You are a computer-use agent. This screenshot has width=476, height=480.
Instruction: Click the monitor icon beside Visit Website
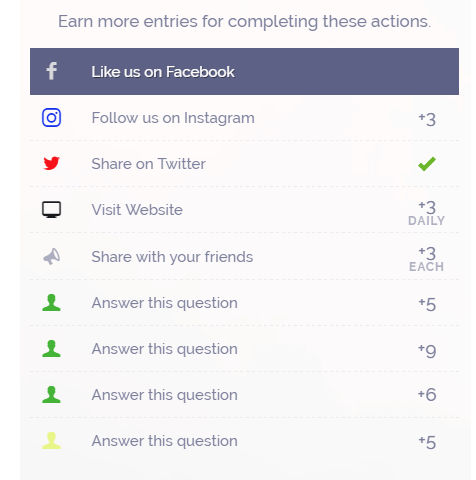(x=51, y=210)
